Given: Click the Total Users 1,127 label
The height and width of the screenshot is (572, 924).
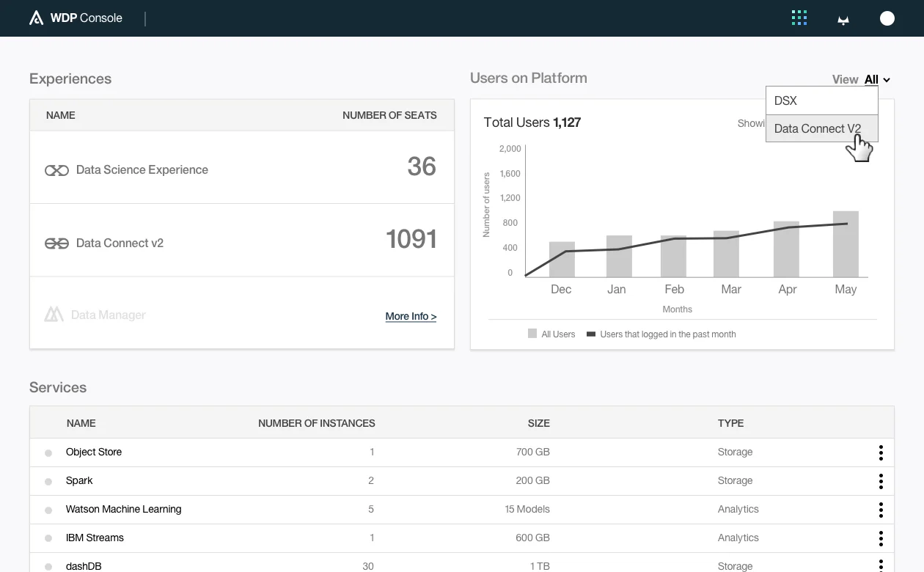Looking at the screenshot, I should [532, 122].
